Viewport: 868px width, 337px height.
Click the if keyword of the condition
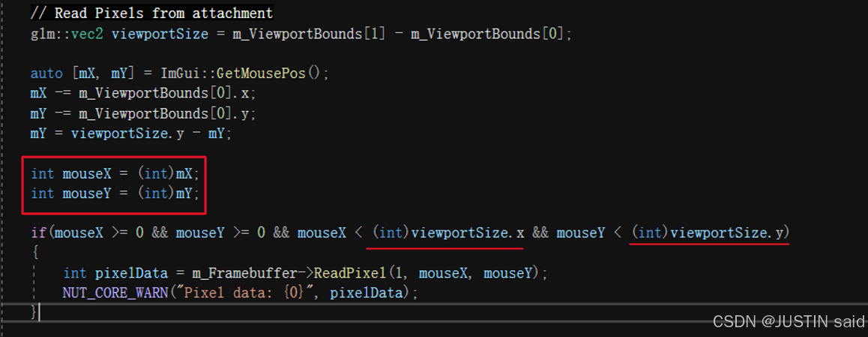[x=37, y=233]
